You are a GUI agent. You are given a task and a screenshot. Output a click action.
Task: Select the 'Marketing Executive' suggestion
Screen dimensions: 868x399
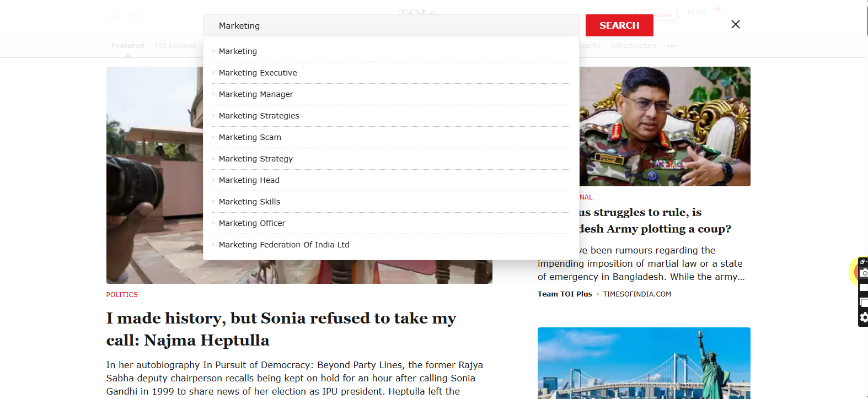tap(258, 73)
